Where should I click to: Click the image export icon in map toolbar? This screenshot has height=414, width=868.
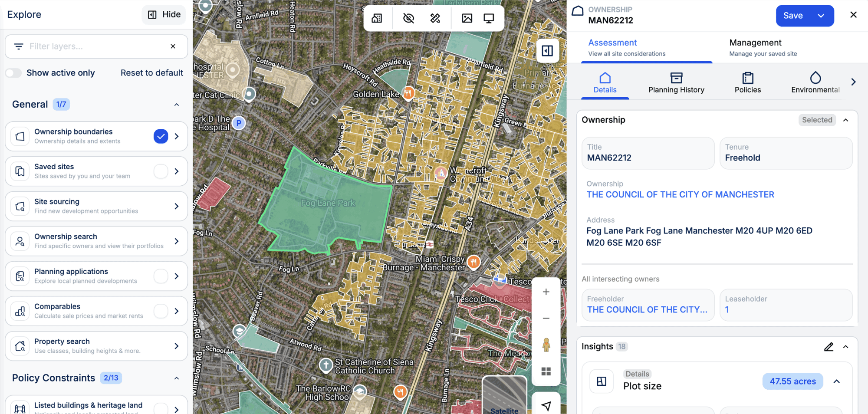[x=467, y=18]
